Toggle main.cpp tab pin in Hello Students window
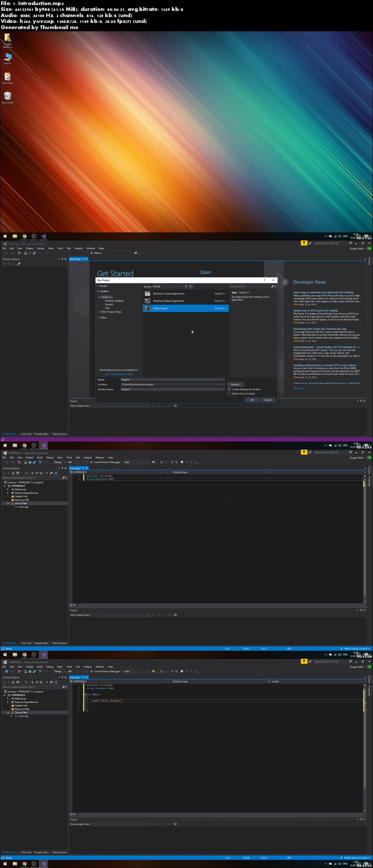The width and height of the screenshot is (373, 868). (83, 677)
